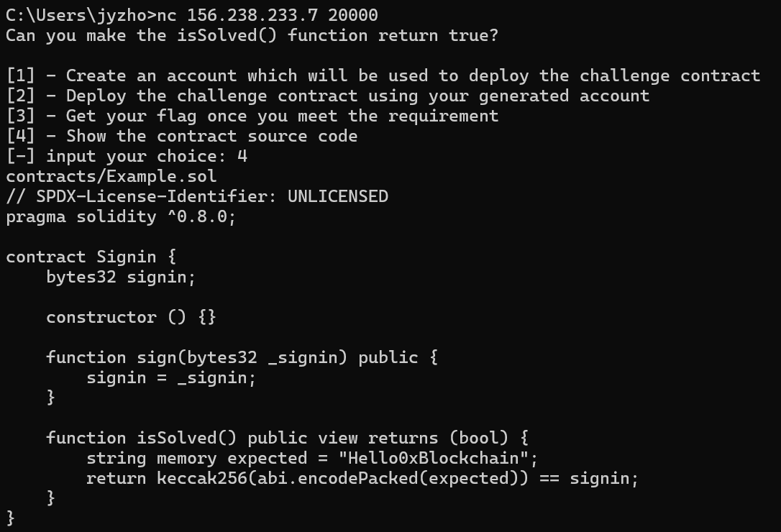The image size is (781, 532).
Task: Click the C:\Users\jyzho prompt path
Action: coord(76,15)
